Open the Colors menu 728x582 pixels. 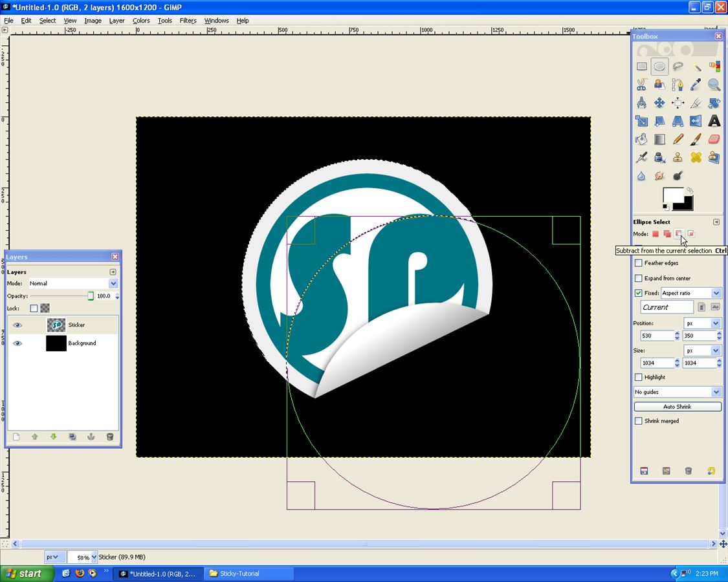(141, 21)
